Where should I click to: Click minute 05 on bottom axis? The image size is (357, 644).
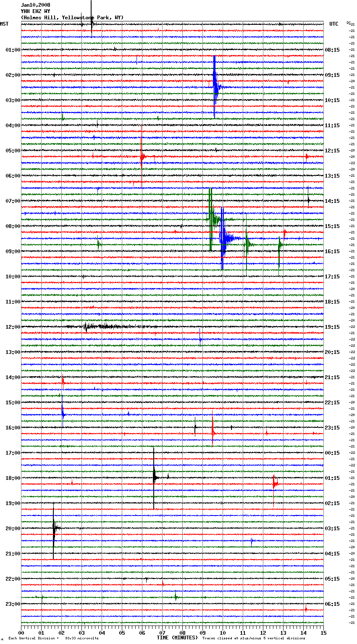point(122,633)
